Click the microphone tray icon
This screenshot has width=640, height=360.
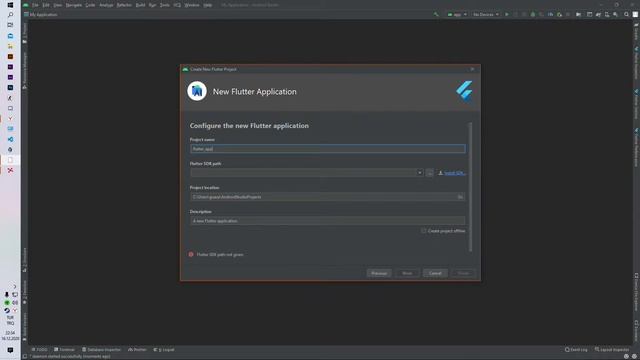(7, 294)
